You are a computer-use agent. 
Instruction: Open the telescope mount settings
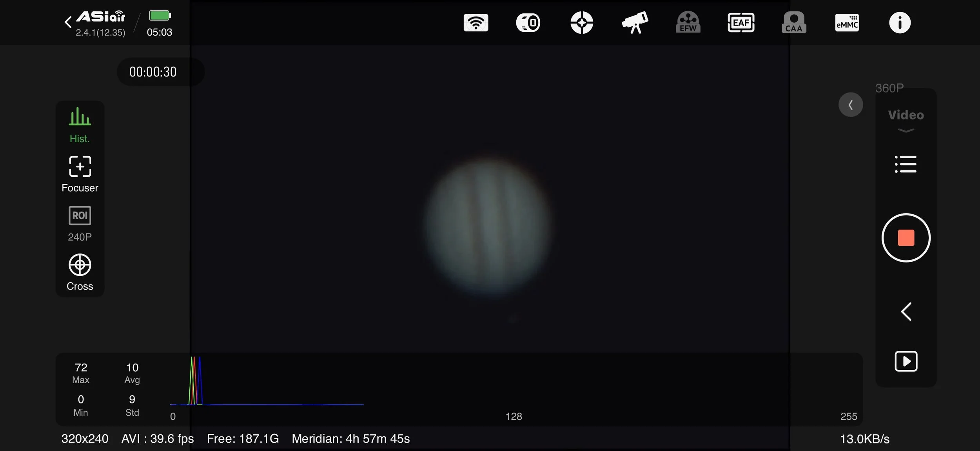coord(635,23)
